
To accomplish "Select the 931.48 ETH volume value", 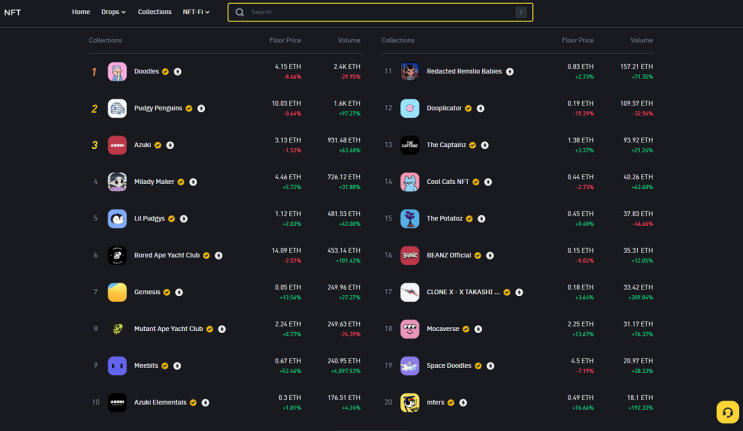I will click(344, 140).
